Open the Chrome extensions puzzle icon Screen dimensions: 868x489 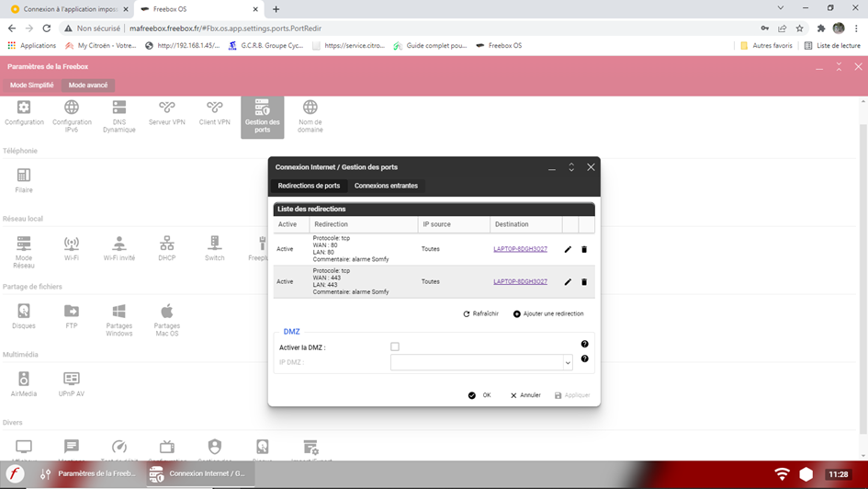tap(821, 28)
